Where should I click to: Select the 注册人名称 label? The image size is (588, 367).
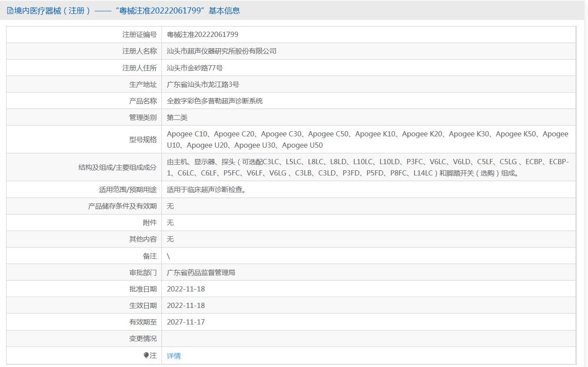139,51
